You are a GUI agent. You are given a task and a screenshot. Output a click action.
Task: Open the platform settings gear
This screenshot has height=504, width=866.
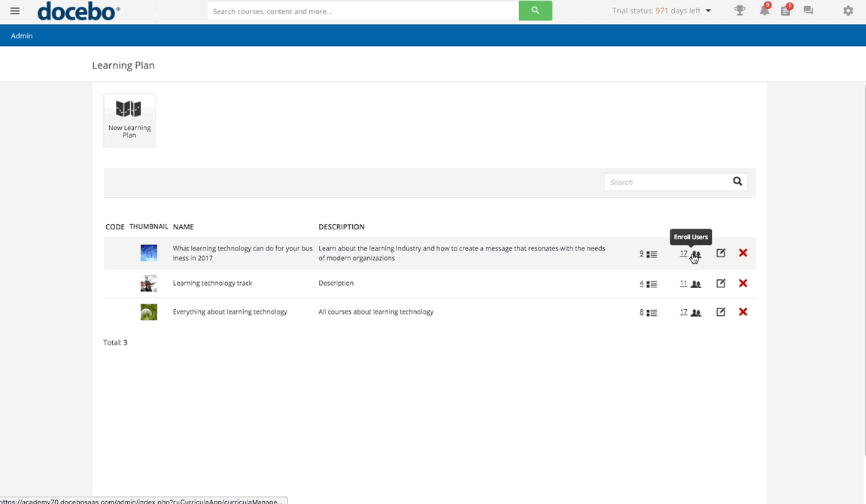pyautogui.click(x=848, y=11)
